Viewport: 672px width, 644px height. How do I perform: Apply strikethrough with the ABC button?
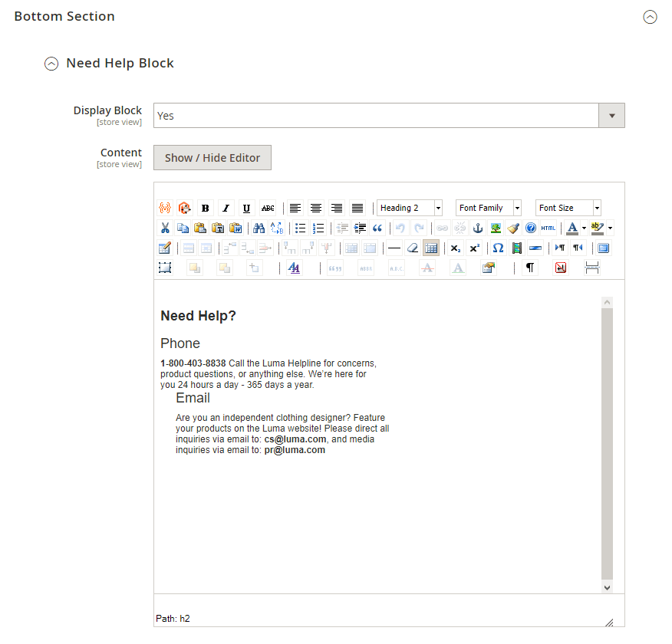pyautogui.click(x=268, y=208)
